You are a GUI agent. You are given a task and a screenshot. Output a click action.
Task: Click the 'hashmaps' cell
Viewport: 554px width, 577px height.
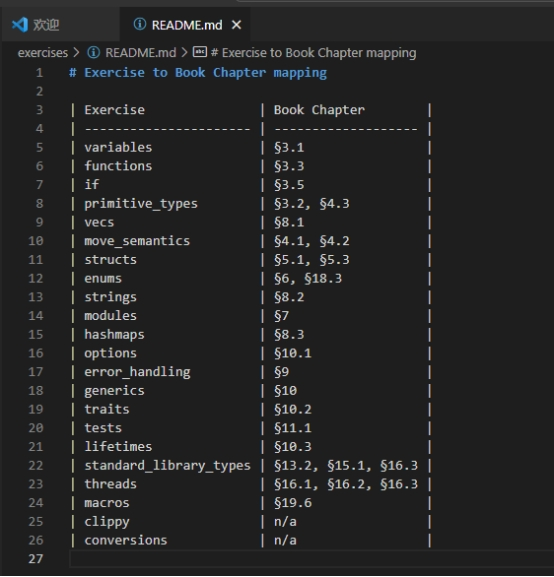pos(114,334)
